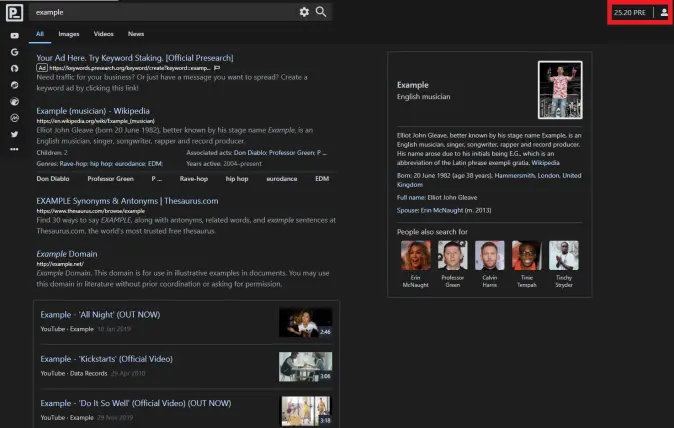The width and height of the screenshot is (674, 428).
Task: Click the 25.20 PRE token balance
Action: point(630,12)
